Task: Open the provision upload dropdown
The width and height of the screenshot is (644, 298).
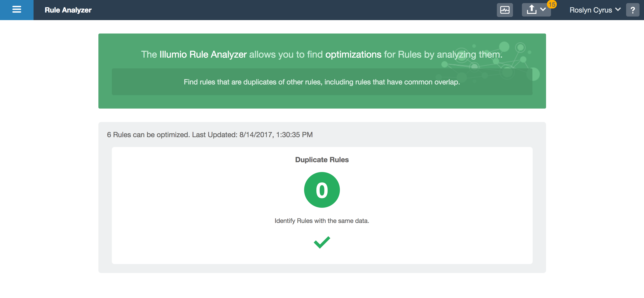Action: tap(536, 10)
